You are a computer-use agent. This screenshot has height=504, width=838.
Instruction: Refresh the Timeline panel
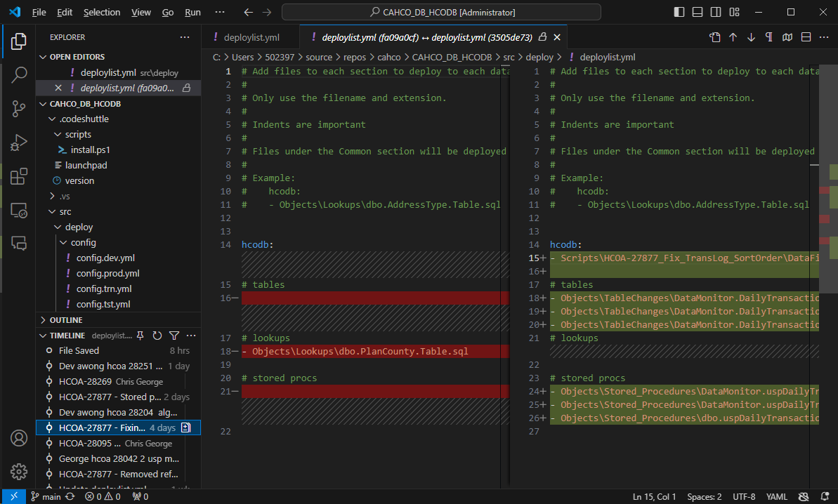point(157,335)
